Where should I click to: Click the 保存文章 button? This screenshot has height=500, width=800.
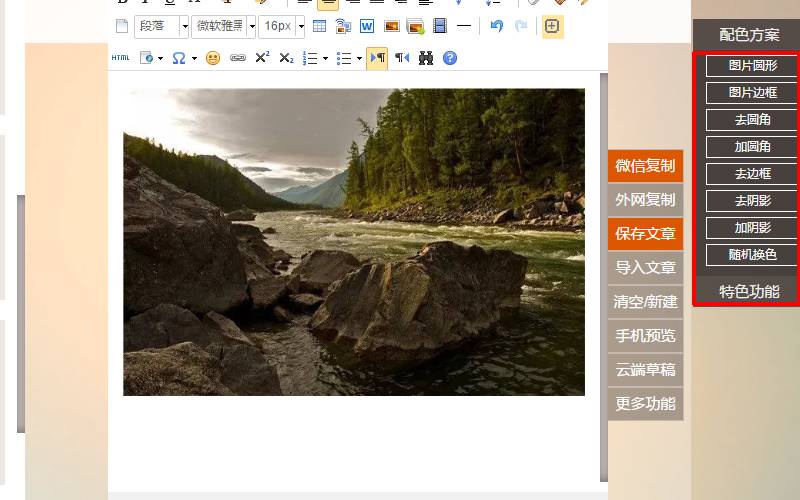[x=645, y=234]
